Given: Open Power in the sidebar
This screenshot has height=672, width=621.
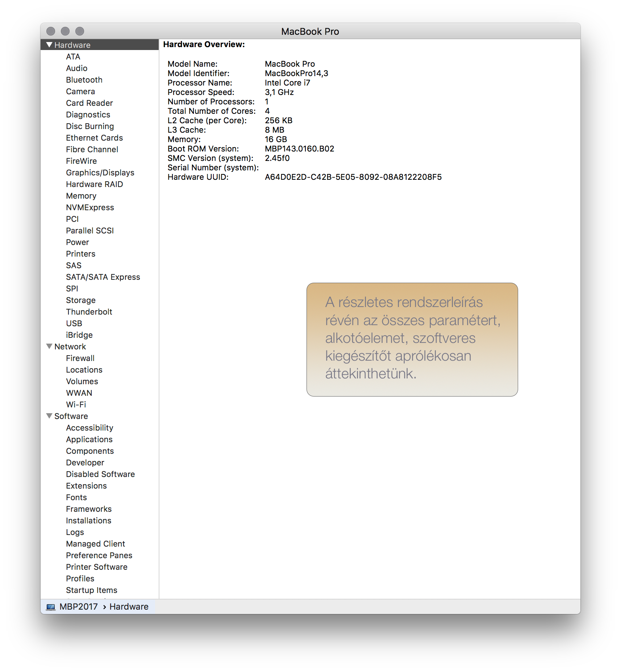Looking at the screenshot, I should pyautogui.click(x=78, y=242).
